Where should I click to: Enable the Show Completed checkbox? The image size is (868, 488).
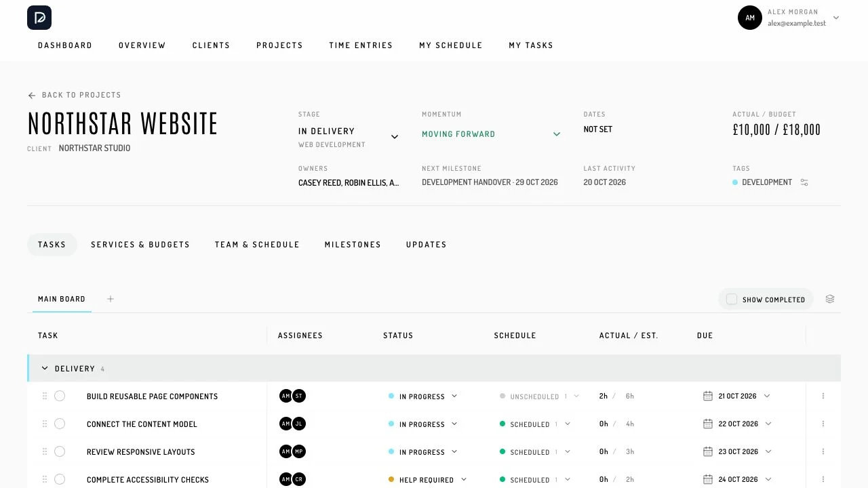pyautogui.click(x=732, y=299)
